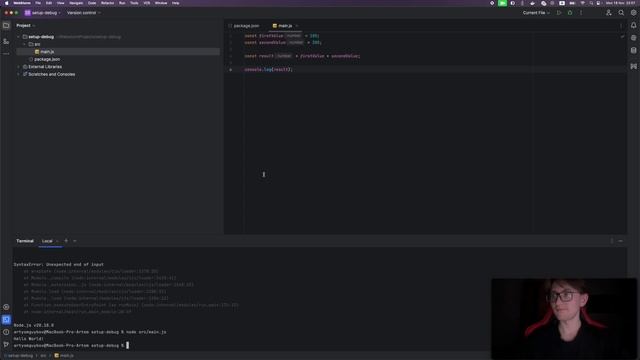
Task: Open the Notifications bell icon
Action: pos(633,25)
